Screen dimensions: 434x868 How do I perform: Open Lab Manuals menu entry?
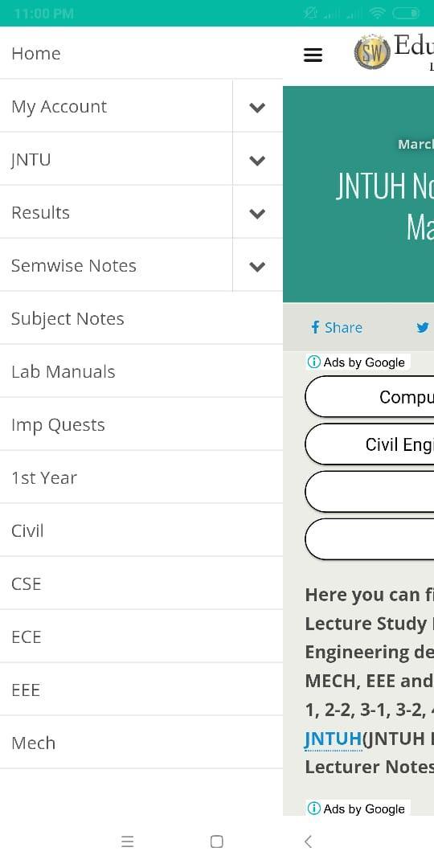coord(141,371)
